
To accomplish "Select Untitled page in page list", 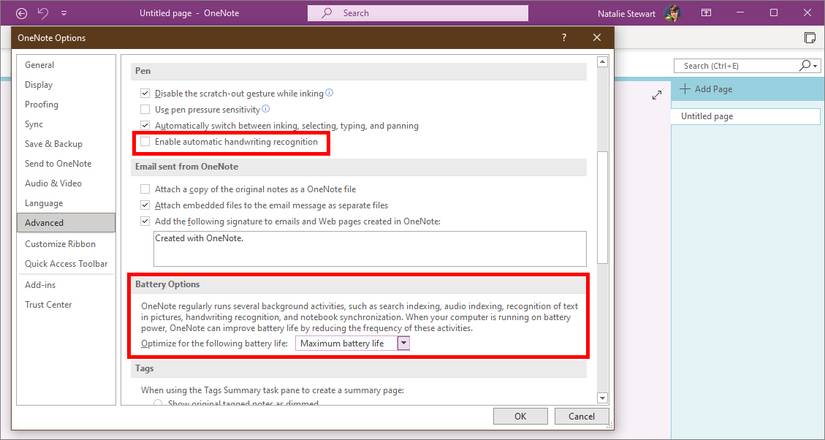I will coord(746,116).
